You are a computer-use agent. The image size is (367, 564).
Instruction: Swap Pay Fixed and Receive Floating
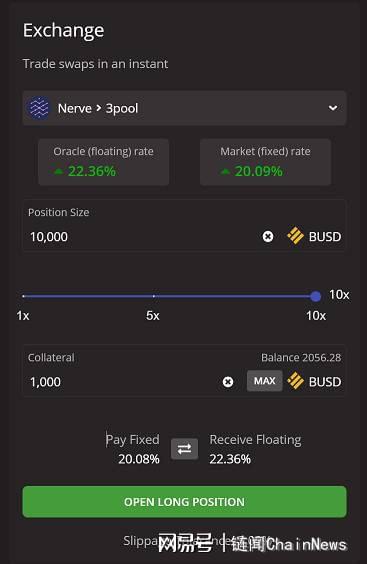[x=184, y=449]
